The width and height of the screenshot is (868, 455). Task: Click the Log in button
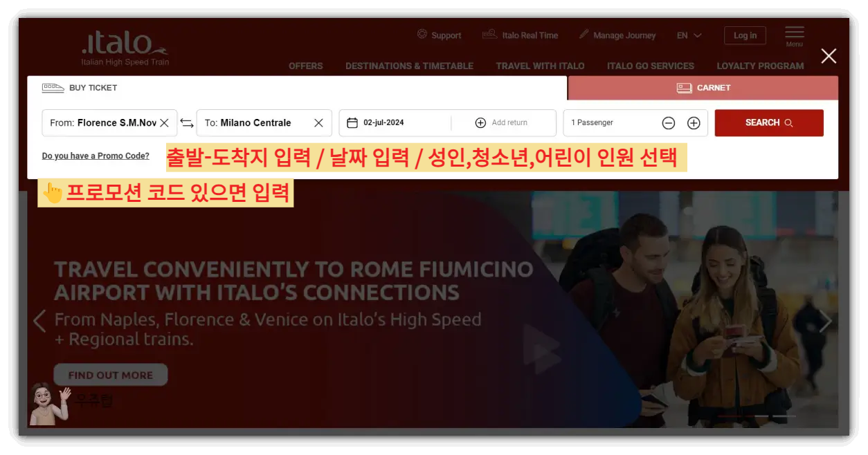click(745, 35)
